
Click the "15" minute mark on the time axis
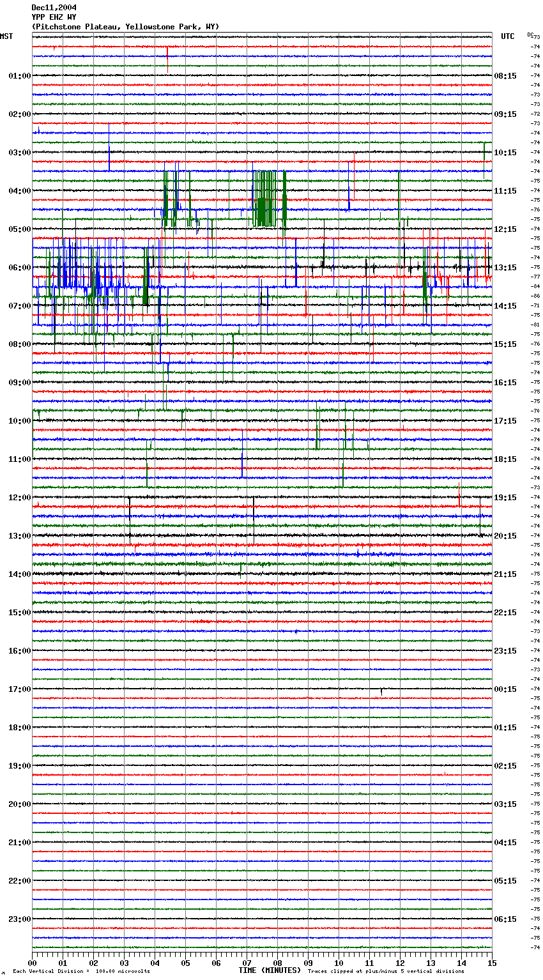click(x=492, y=963)
